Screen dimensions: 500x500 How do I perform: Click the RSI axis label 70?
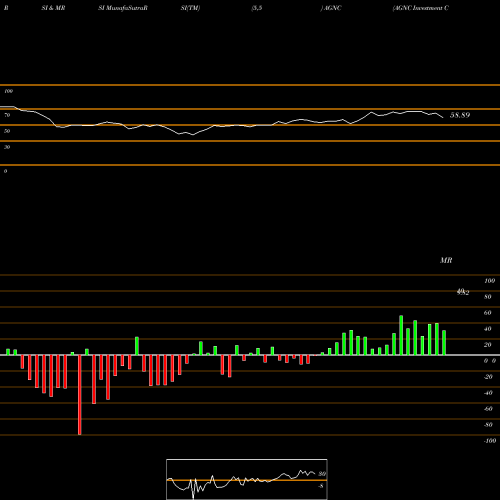7,115
